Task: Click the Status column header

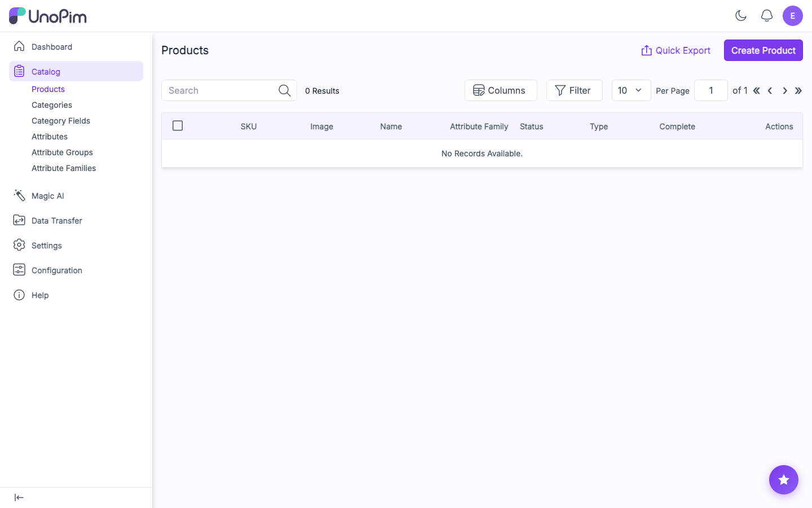Action: click(x=531, y=126)
